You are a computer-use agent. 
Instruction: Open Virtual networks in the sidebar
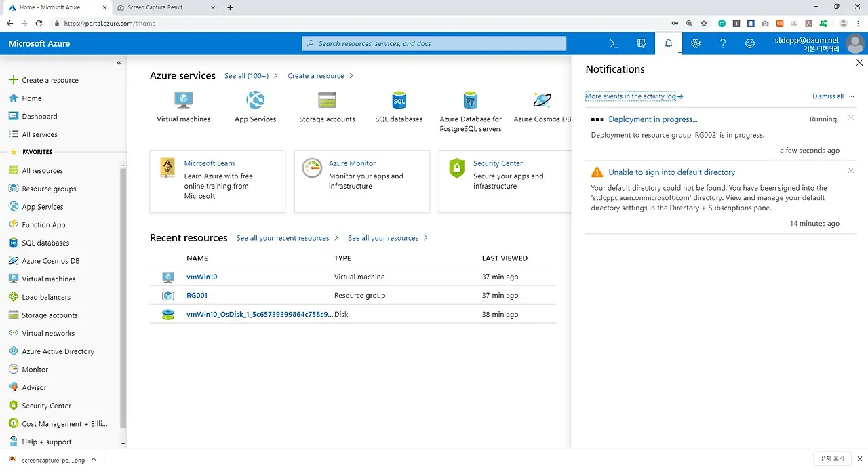(x=48, y=333)
